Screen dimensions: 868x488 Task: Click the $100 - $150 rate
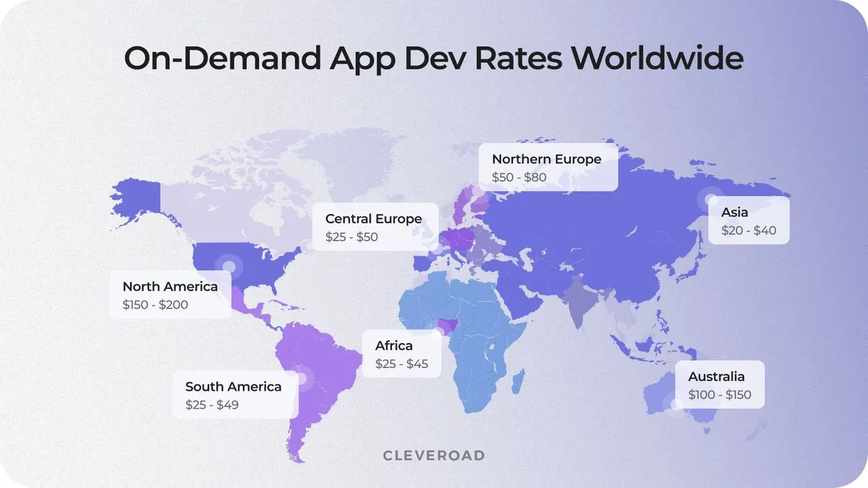(720, 395)
